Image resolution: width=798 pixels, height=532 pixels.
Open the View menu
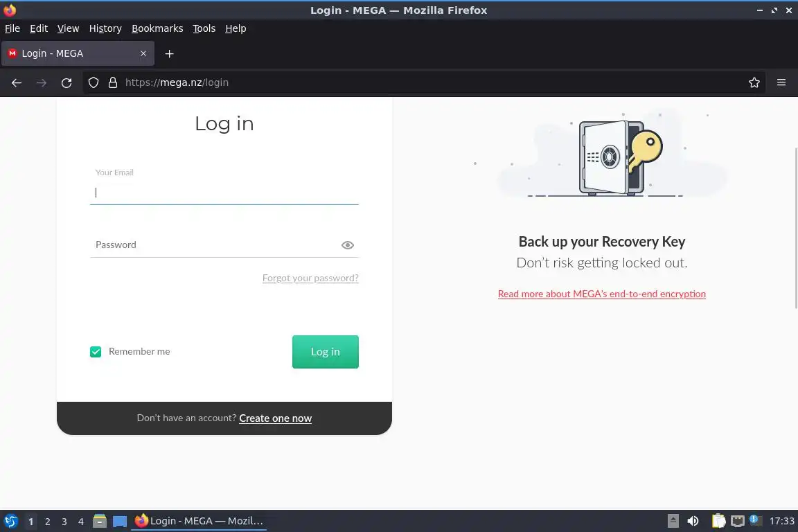pos(68,28)
